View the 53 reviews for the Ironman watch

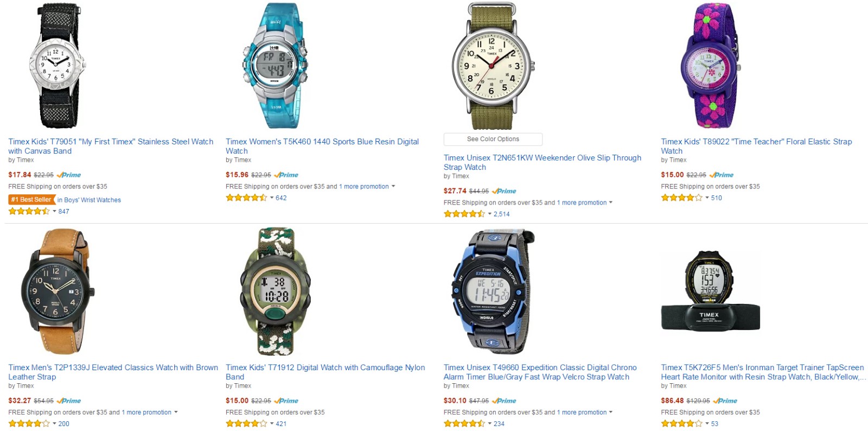coord(714,423)
